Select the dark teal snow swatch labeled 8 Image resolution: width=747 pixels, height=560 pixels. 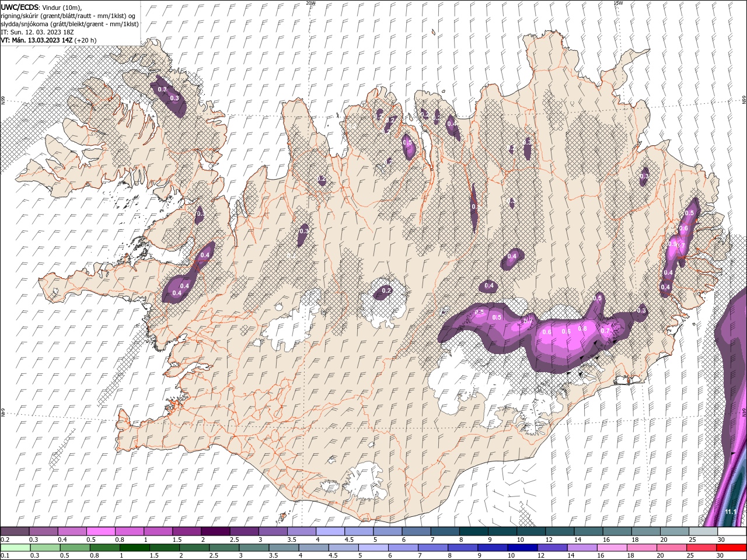pos(473,531)
